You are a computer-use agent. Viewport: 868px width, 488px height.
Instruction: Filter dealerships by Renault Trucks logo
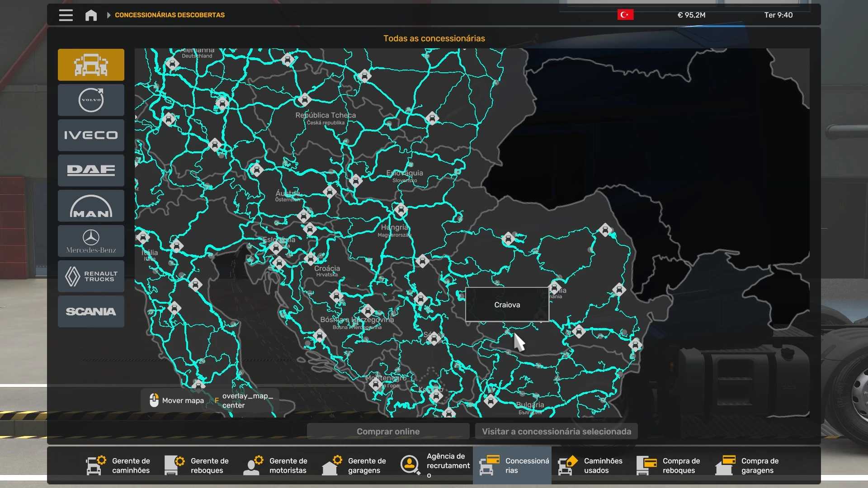[x=91, y=276]
